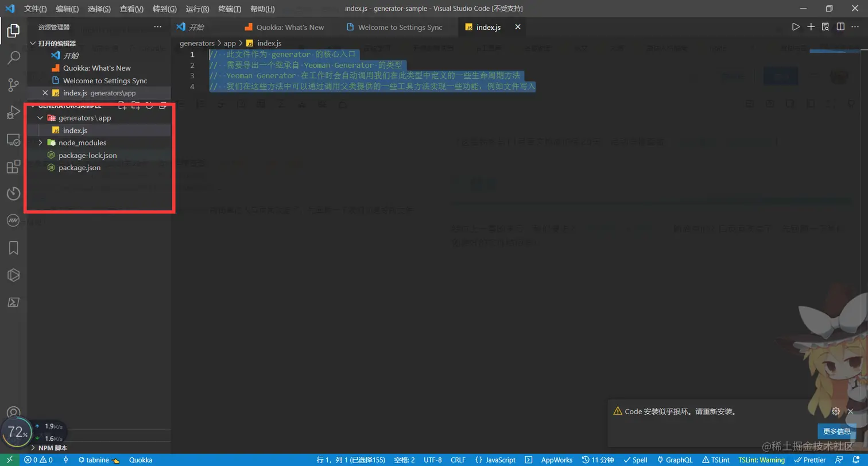Close index.js in open editors list
Screen dimensions: 868x466
(x=45, y=93)
